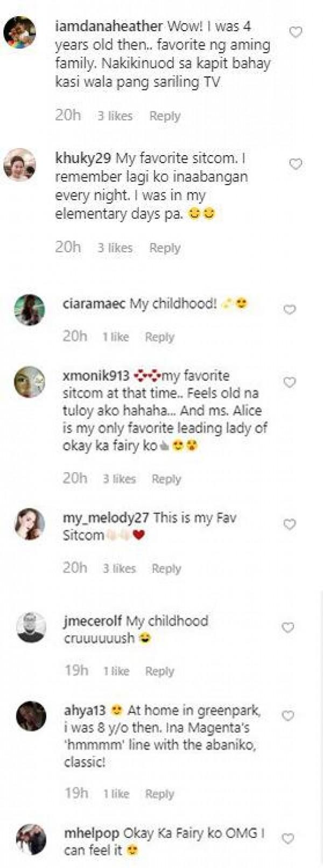Image resolution: width=323 pixels, height=868 pixels.
Task: Open the username link ciaramaec
Action: [94, 304]
